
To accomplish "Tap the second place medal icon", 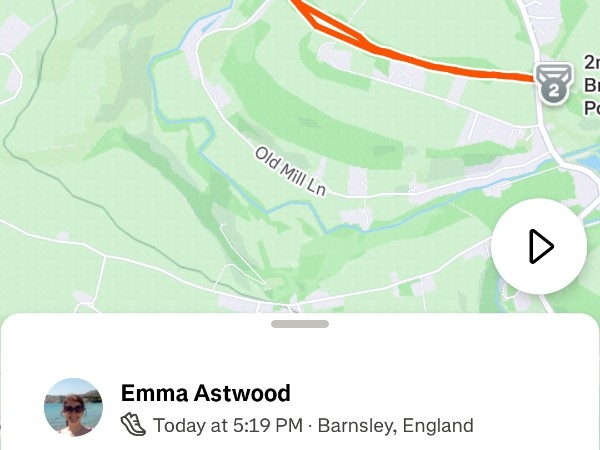I will (x=554, y=83).
